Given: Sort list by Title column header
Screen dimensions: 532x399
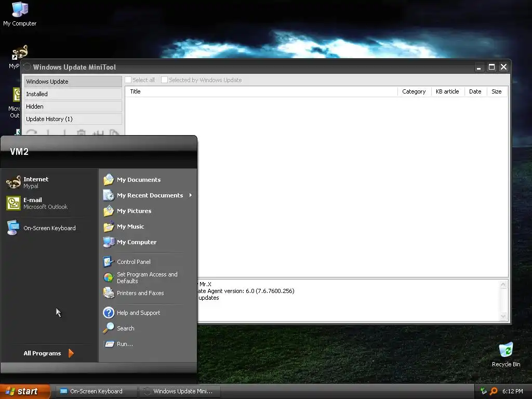Looking at the screenshot, I should point(261,91).
